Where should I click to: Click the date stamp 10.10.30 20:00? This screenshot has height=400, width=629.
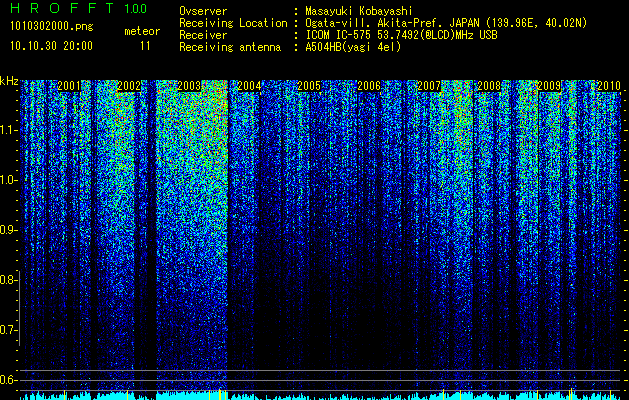(51, 46)
